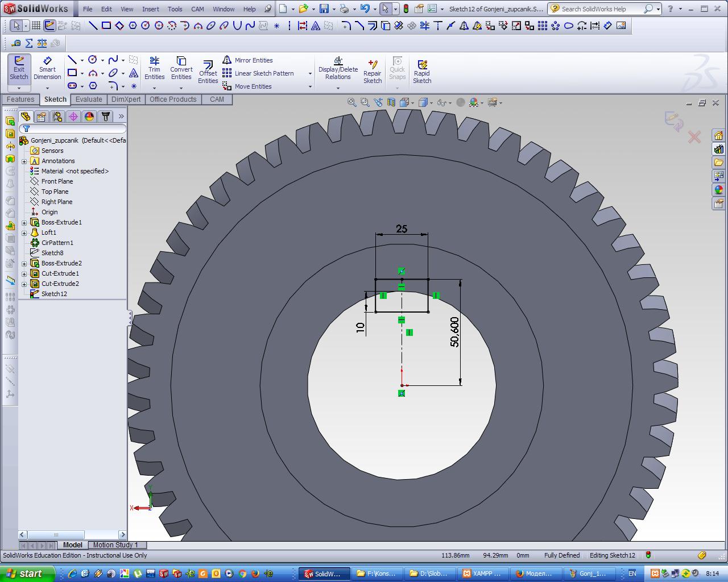Screen dimensions: 728x582
Task: Click the Exit Sketch button
Action: point(19,69)
